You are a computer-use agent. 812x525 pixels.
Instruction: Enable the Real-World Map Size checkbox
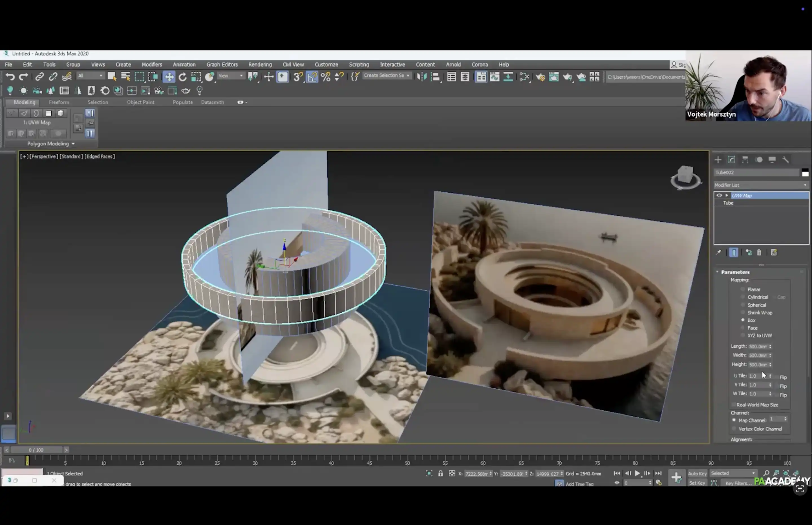pos(733,405)
